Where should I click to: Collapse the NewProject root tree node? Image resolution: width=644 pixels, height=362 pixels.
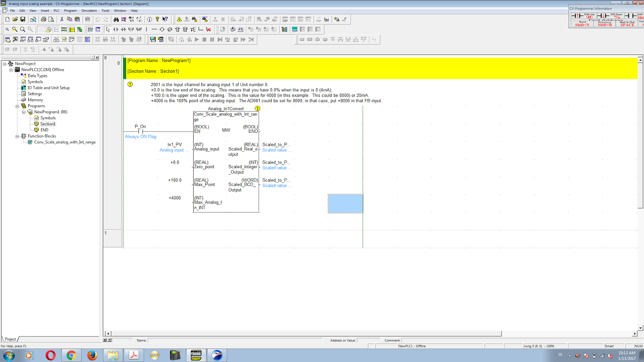click(x=4, y=64)
